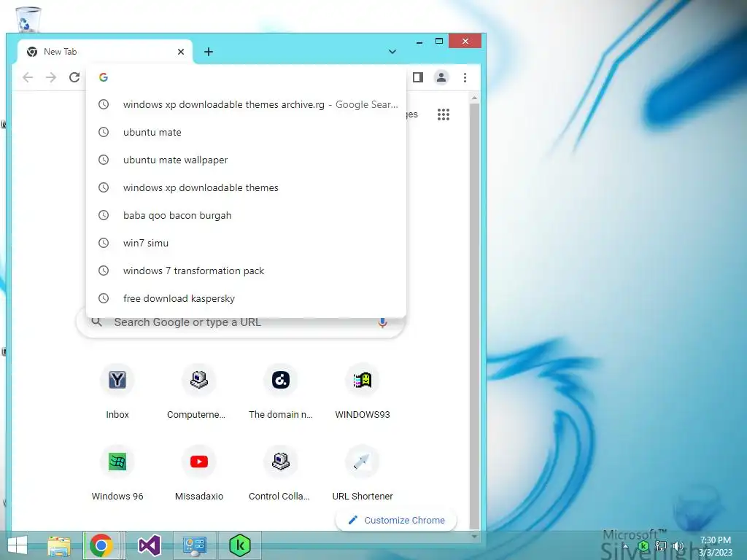Open the Google apps grid icon

tap(444, 114)
